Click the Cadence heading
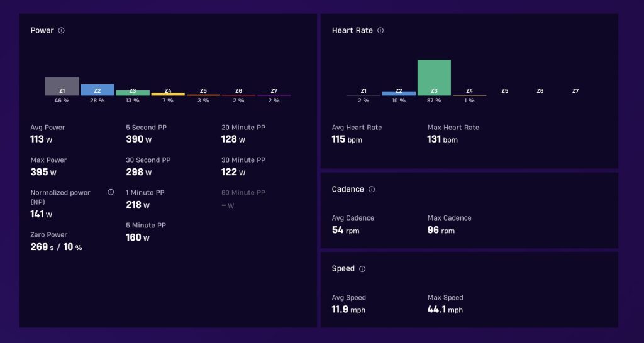 coord(348,189)
